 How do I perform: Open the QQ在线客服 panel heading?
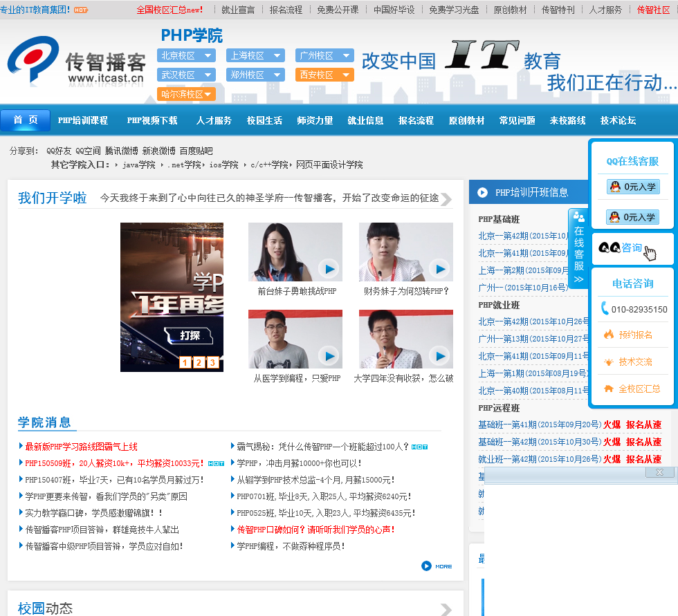(x=632, y=161)
